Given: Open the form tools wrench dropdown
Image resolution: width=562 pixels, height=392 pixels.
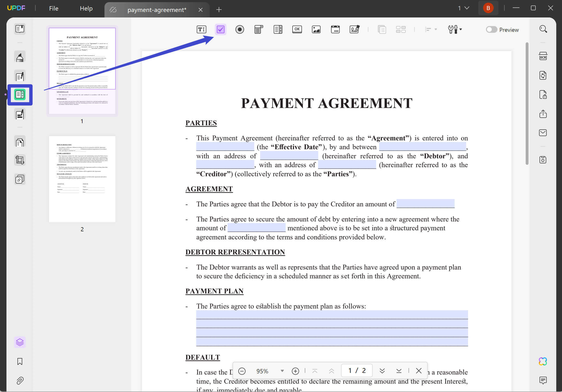Looking at the screenshot, I should pyautogui.click(x=454, y=29).
